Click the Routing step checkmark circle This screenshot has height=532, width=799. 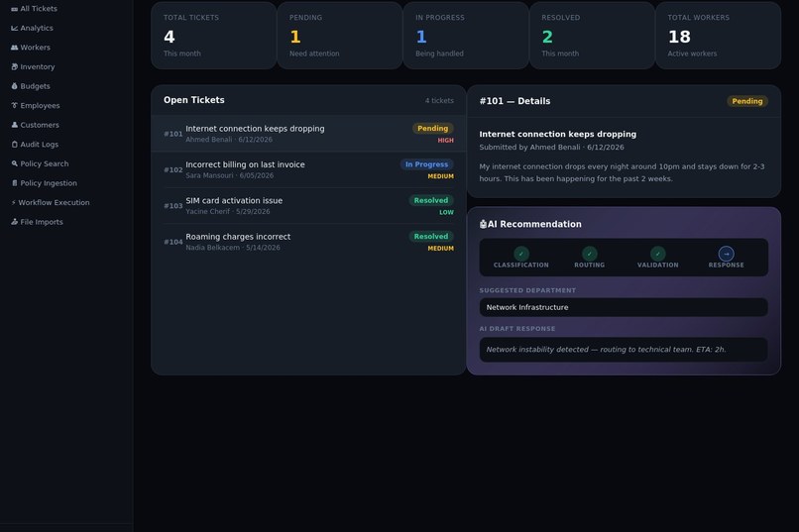[x=590, y=253]
